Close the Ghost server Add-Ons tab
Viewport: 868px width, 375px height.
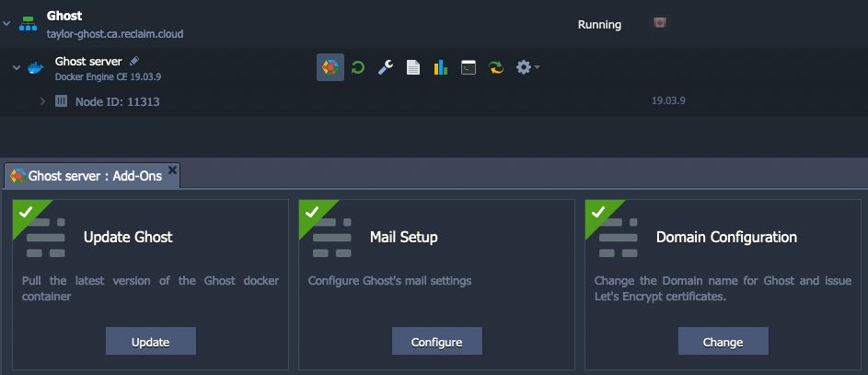[x=172, y=170]
